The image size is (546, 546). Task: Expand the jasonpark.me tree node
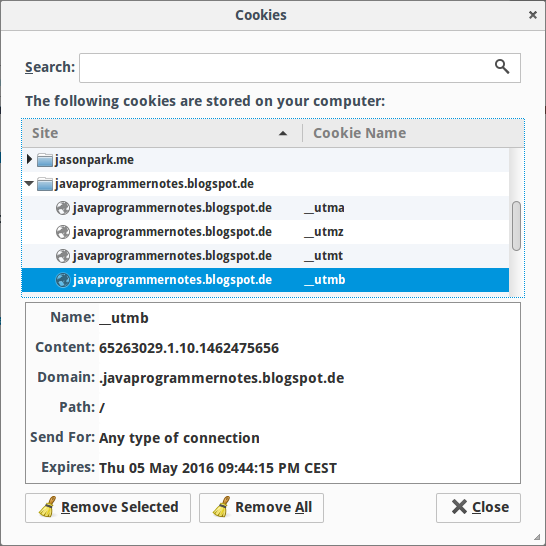(30, 159)
